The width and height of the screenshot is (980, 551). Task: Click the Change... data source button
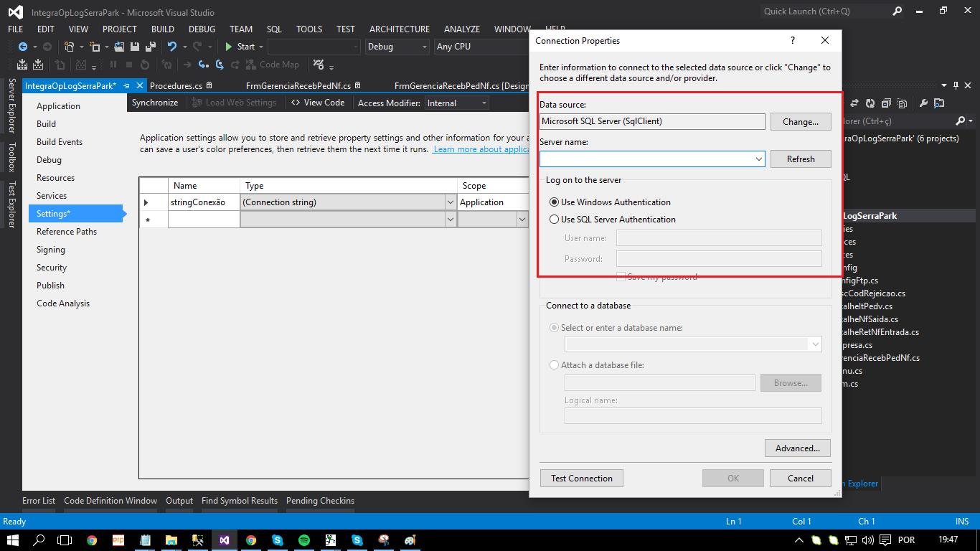click(x=801, y=122)
